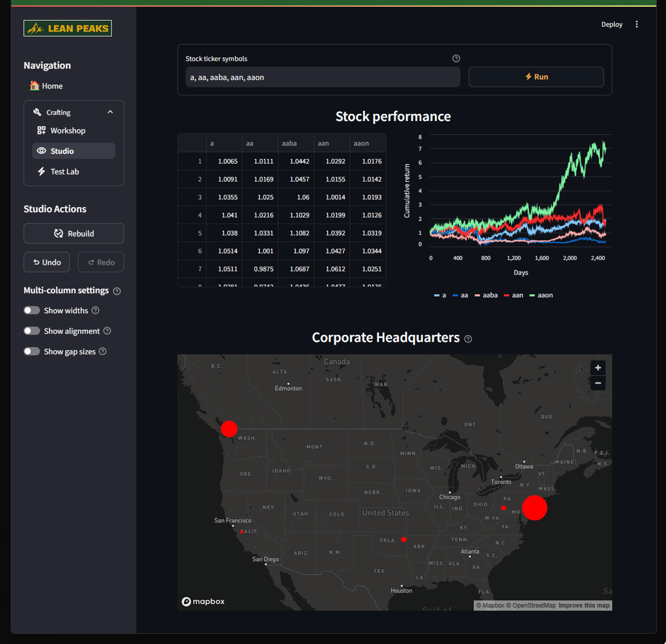Enable Show widths toggle
This screenshot has height=644, width=666.
pyautogui.click(x=32, y=310)
